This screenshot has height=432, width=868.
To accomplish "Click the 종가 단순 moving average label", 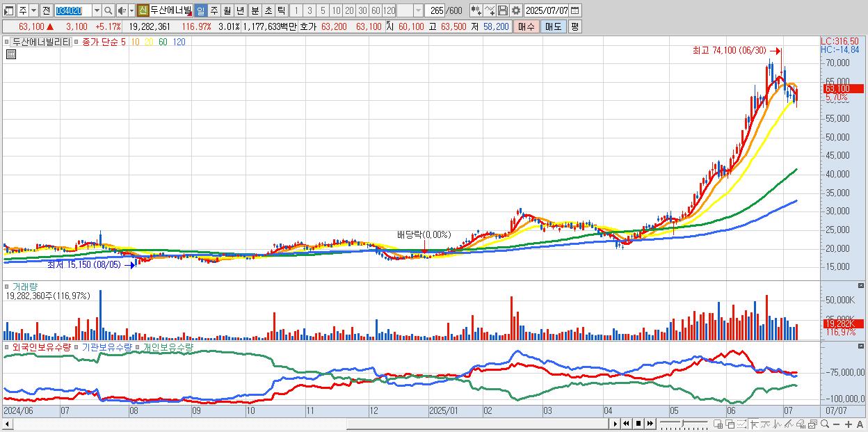I will click(x=99, y=42).
